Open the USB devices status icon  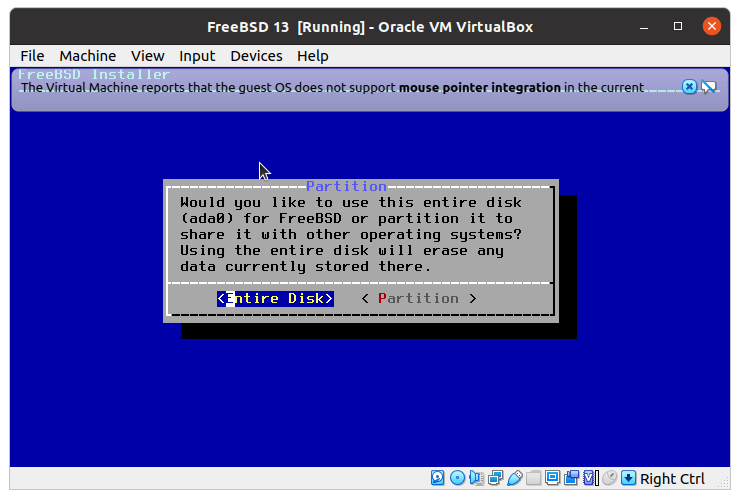click(515, 478)
